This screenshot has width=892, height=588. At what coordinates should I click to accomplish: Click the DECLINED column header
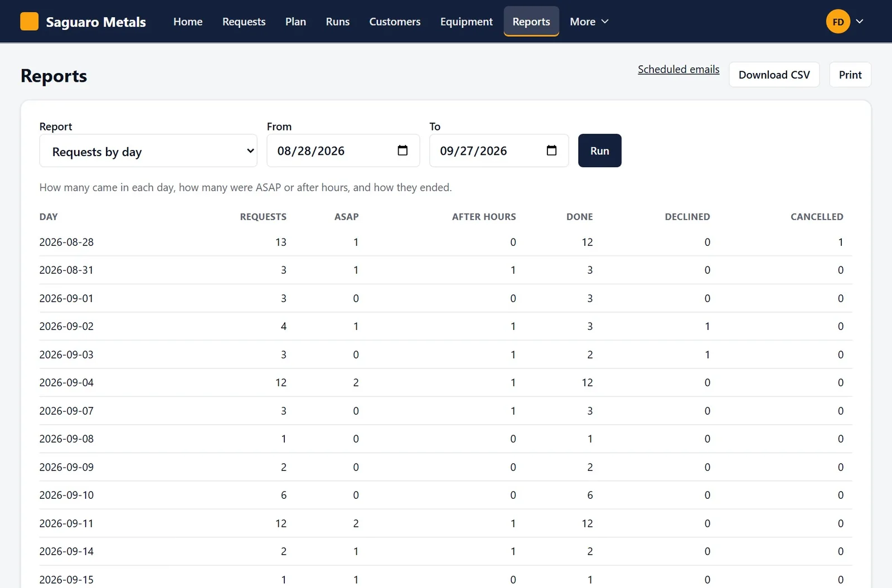point(687,217)
